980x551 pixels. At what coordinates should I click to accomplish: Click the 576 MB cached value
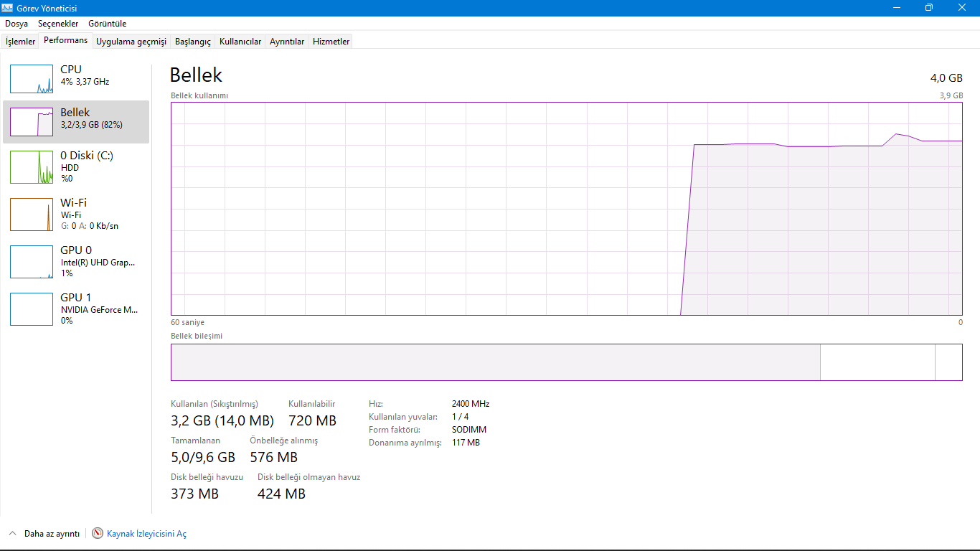pos(273,457)
